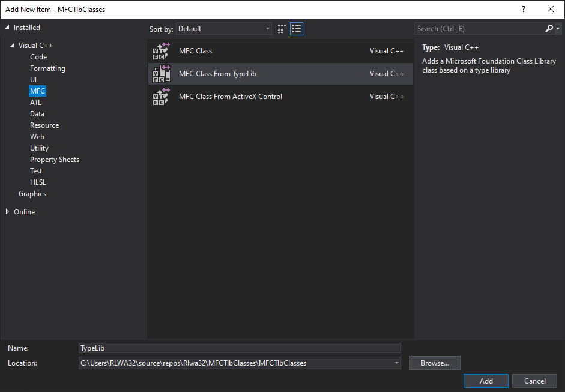This screenshot has width=565, height=392.
Task: Click the Browse... button
Action: 435,363
